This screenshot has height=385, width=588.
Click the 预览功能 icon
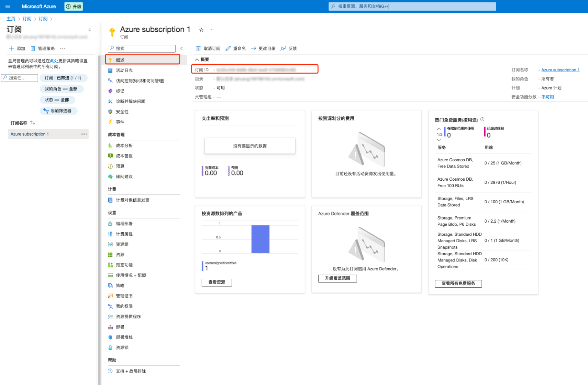[x=110, y=265]
